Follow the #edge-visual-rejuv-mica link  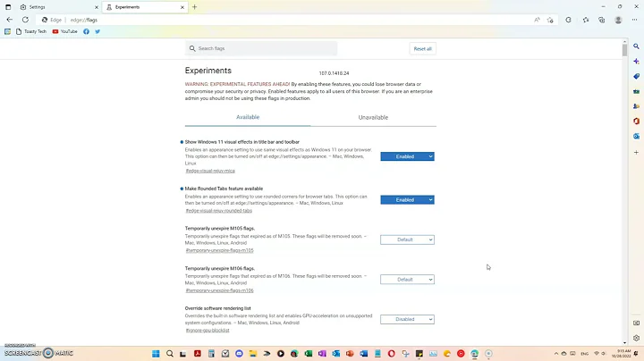pyautogui.click(x=210, y=171)
